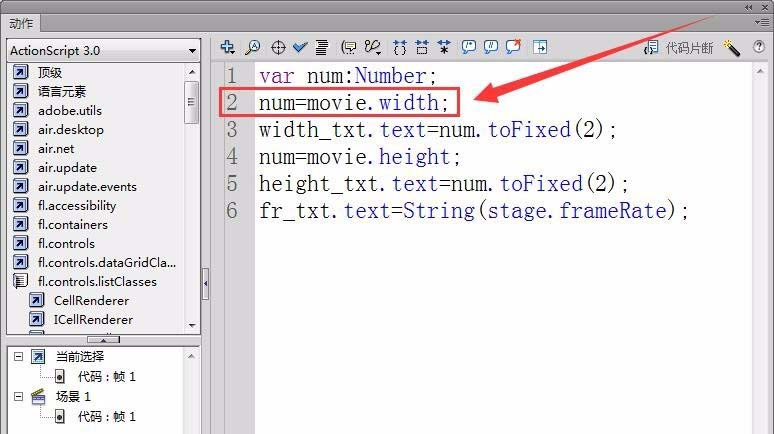The width and height of the screenshot is (774, 434).
Task: Click the toolbox list scroll-down arrow
Action: (x=192, y=325)
